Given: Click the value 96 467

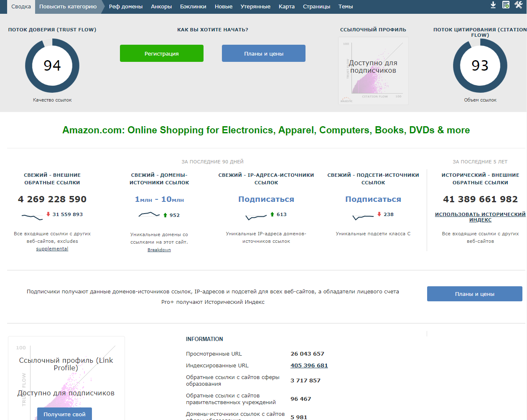Looking at the screenshot, I should click(301, 399).
